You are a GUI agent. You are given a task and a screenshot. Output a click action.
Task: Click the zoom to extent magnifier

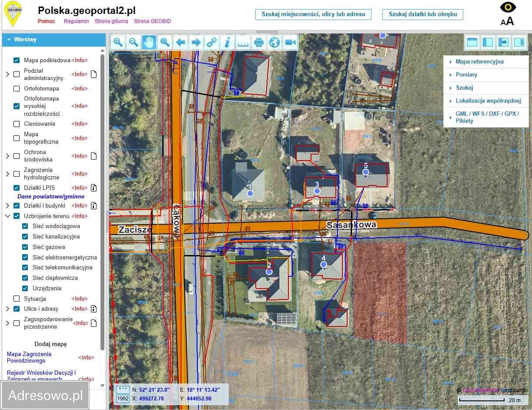pyautogui.click(x=165, y=42)
